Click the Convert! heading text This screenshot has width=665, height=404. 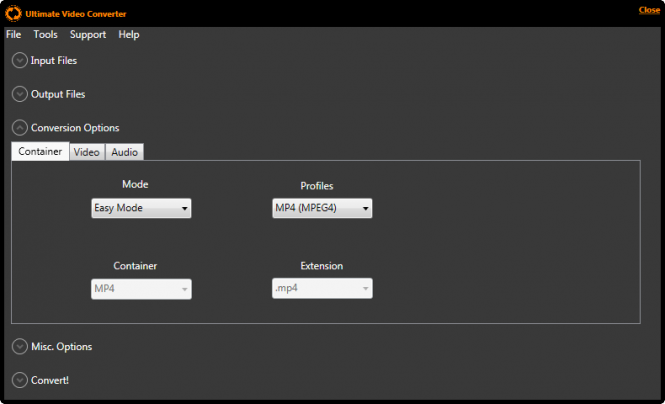[50, 380]
